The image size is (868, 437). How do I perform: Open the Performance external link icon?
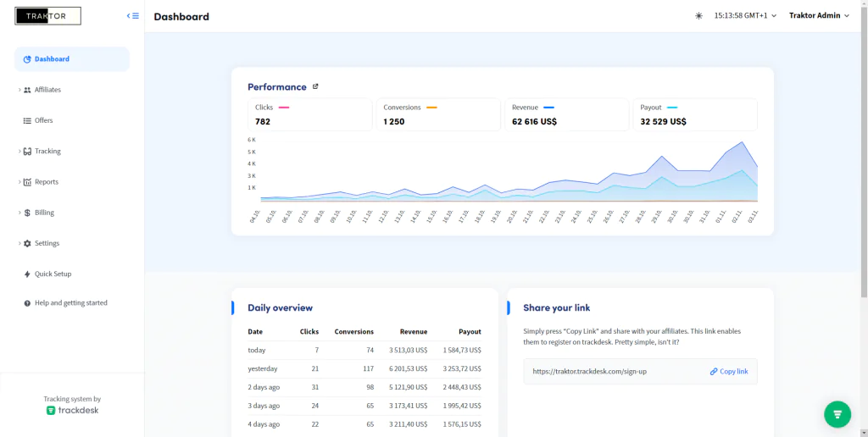315,87
